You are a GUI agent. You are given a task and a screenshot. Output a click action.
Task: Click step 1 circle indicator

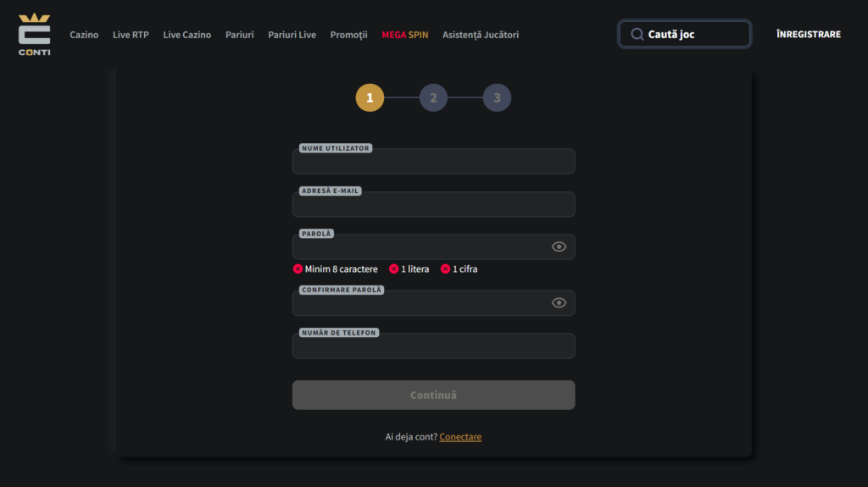tap(370, 97)
